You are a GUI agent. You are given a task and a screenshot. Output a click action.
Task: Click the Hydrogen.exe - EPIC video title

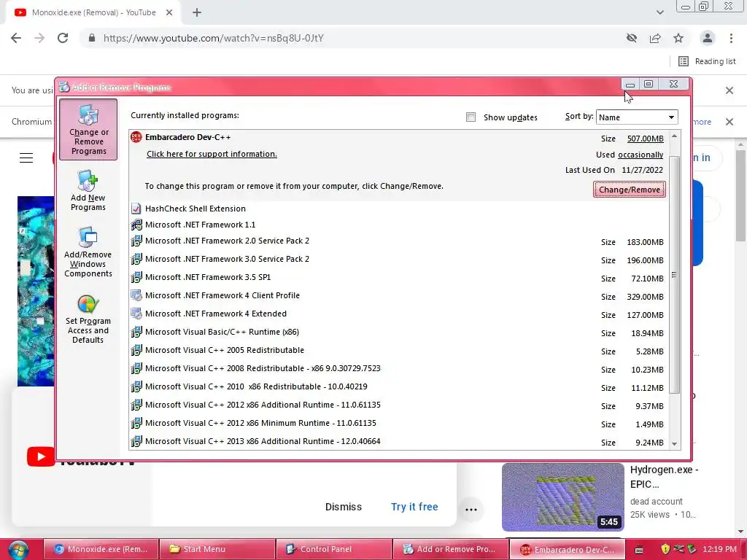664,477
